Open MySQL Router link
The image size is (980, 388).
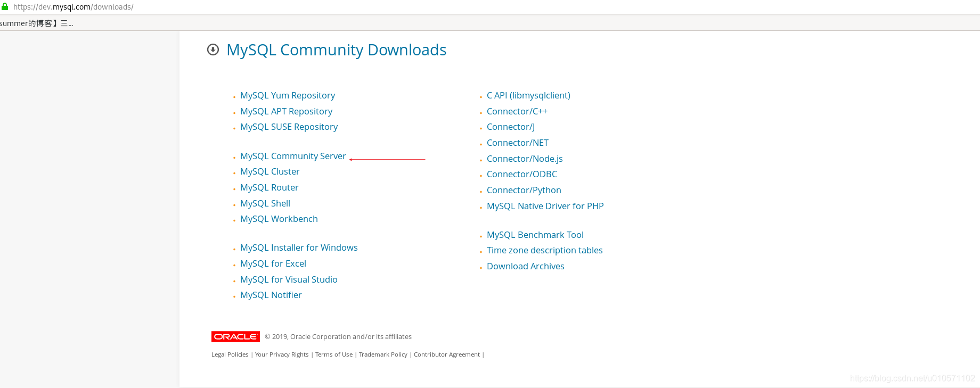(269, 187)
